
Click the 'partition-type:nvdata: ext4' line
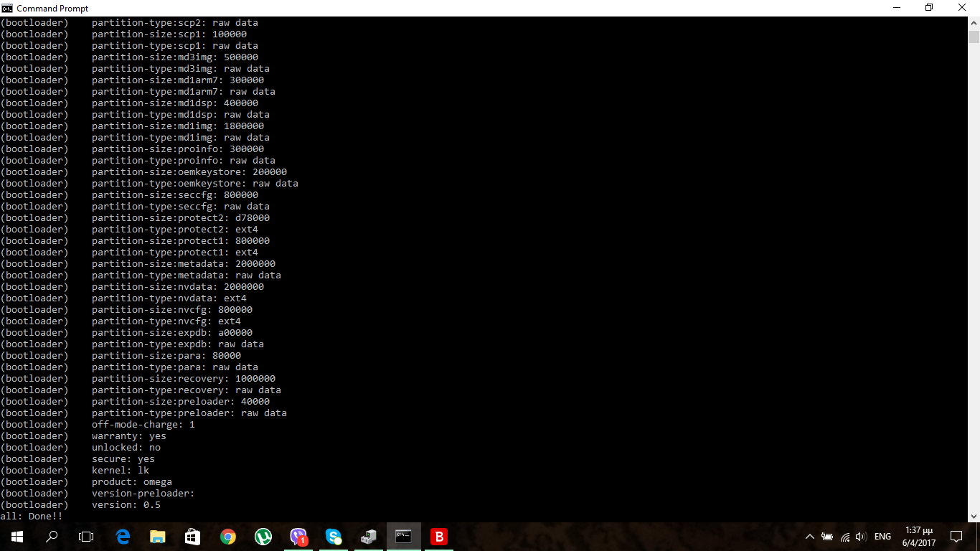[169, 298]
